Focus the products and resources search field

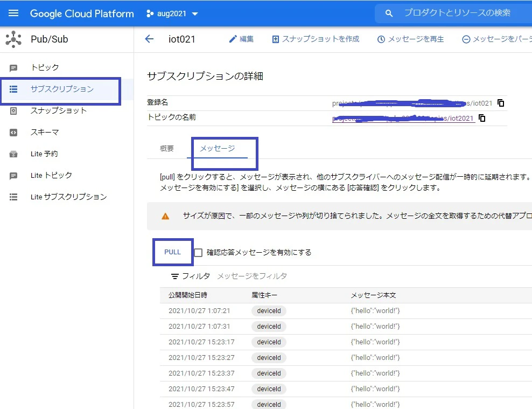point(457,13)
